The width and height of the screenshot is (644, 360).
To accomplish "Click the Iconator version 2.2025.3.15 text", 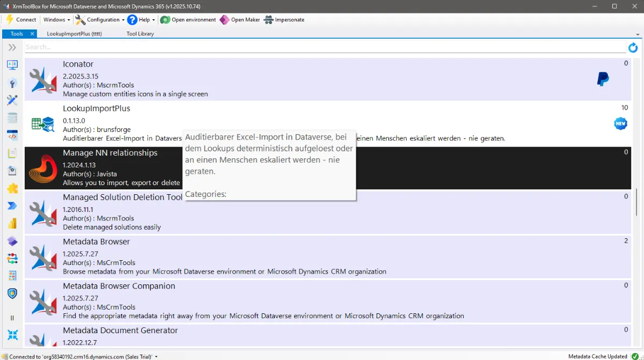I will (x=80, y=76).
